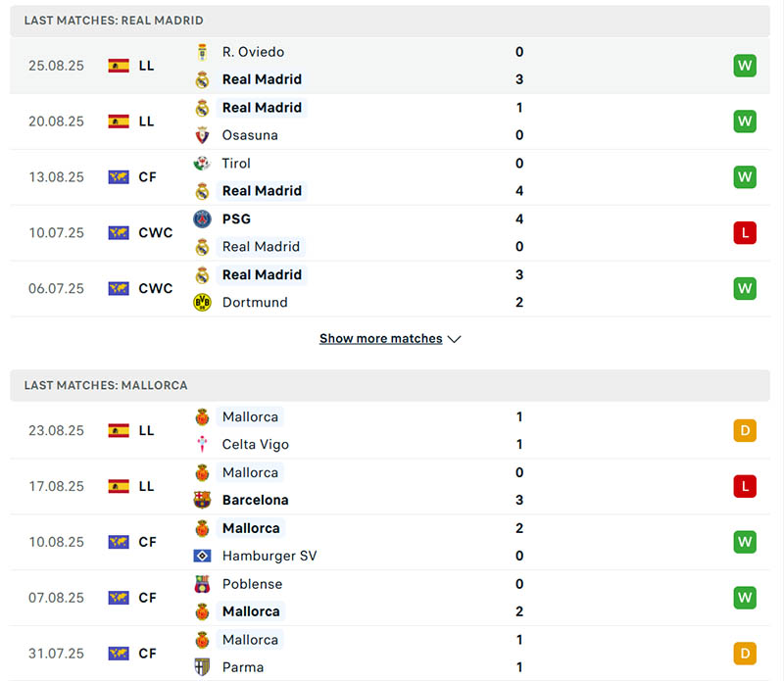Click the Barcelona club crest icon
This screenshot has width=784, height=681.
click(203, 500)
